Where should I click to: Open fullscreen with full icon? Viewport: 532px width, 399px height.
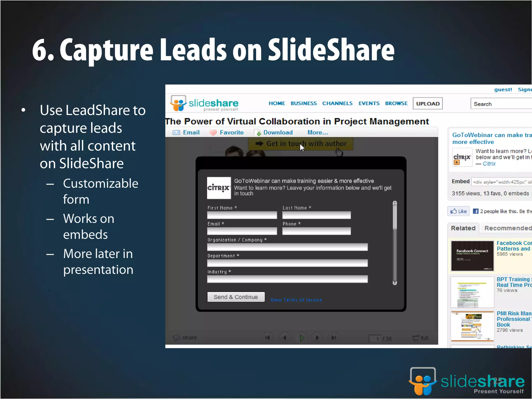[x=416, y=338]
